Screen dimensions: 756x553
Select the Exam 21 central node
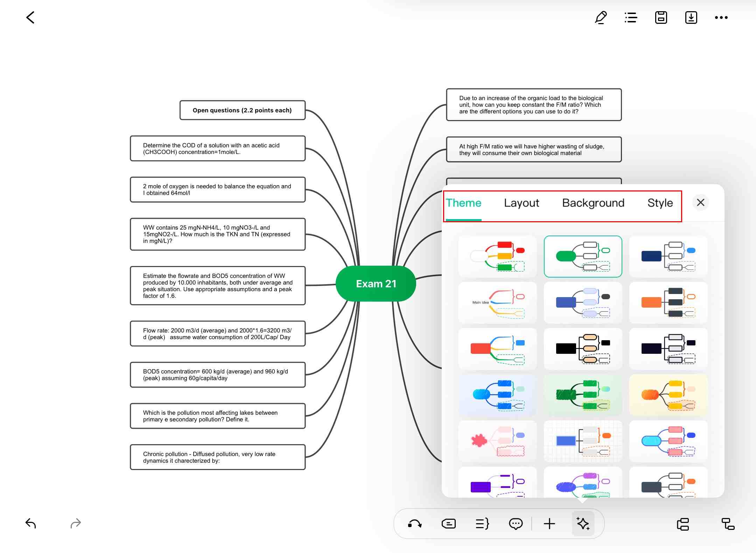[376, 284]
